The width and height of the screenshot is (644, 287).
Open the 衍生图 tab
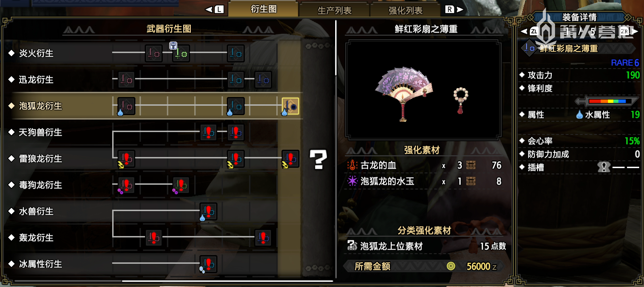pos(263,9)
